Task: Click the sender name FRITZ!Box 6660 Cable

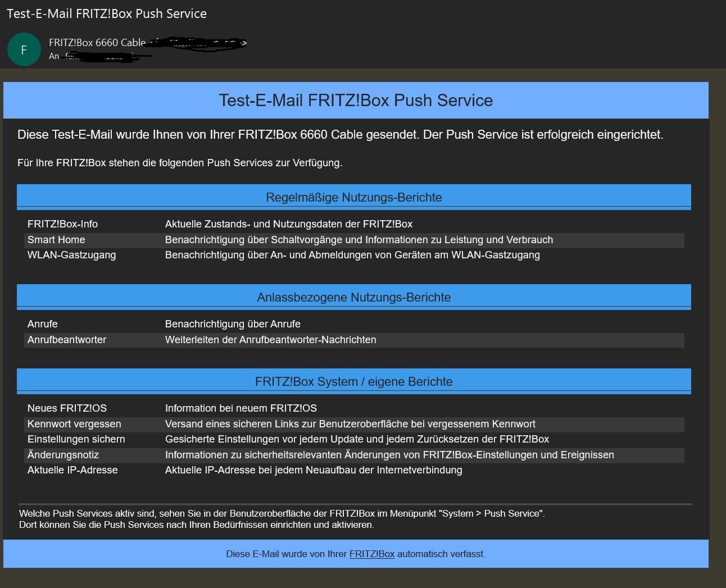Action: (97, 43)
